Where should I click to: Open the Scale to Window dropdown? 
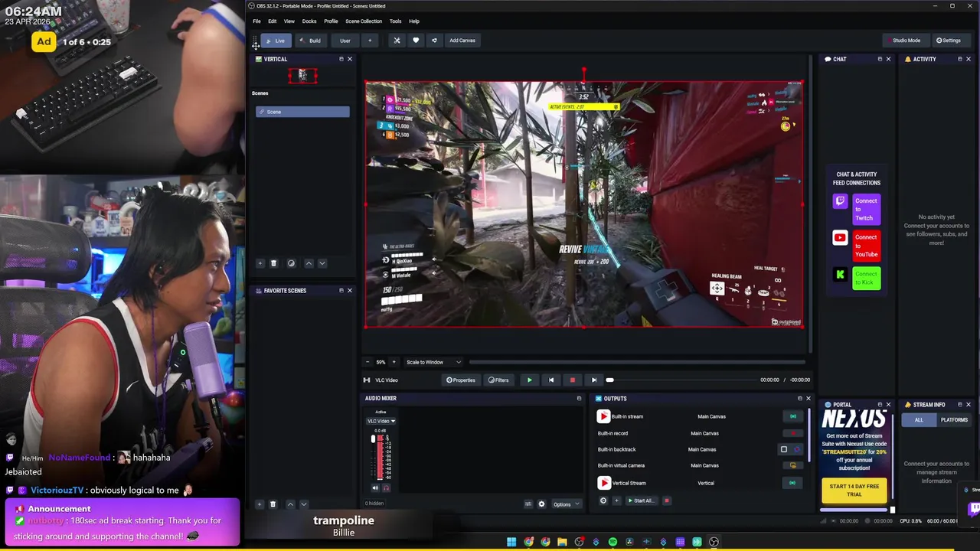pos(433,362)
